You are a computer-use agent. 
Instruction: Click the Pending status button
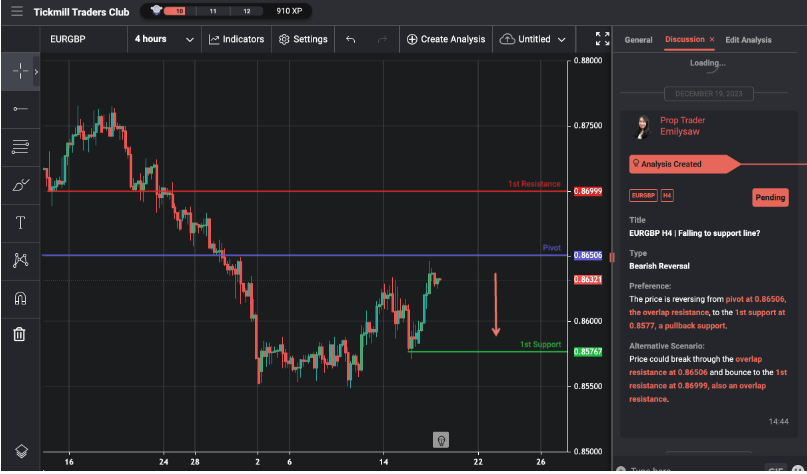tap(770, 197)
